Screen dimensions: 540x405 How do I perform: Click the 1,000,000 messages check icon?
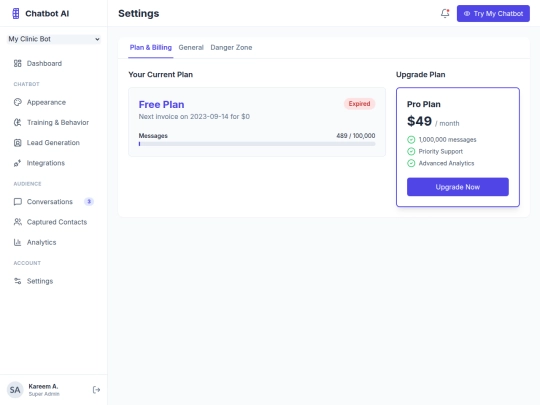pos(411,139)
